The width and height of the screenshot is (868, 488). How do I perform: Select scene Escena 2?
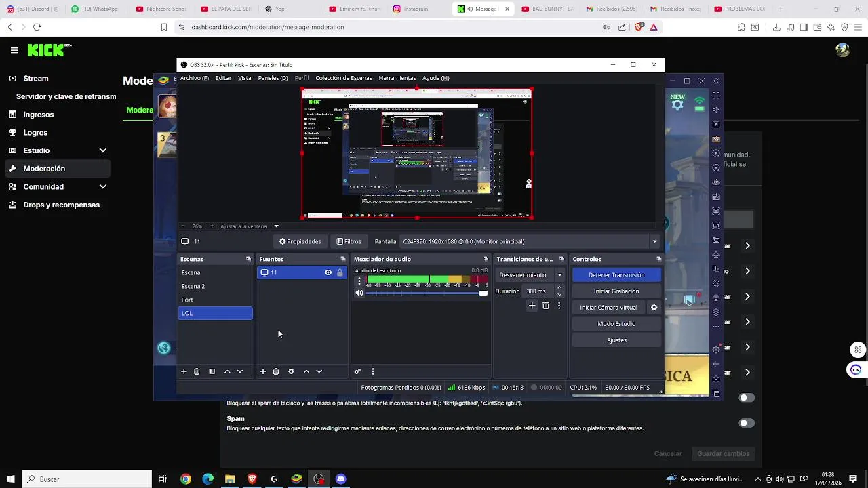tap(215, 286)
